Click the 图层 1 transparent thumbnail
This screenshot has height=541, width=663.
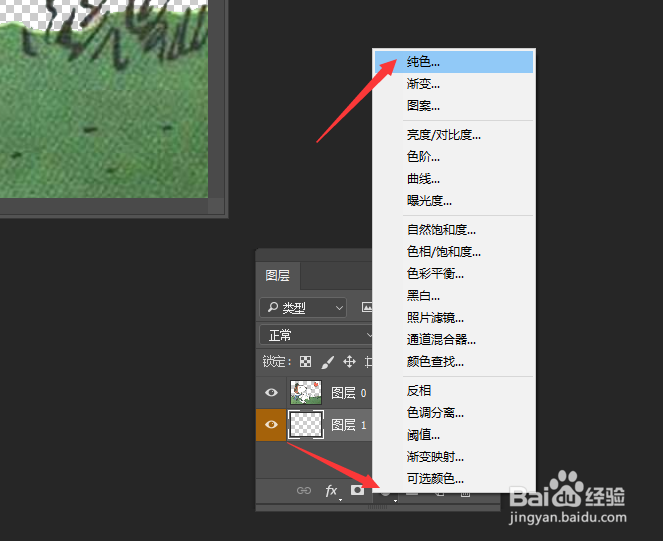click(306, 425)
